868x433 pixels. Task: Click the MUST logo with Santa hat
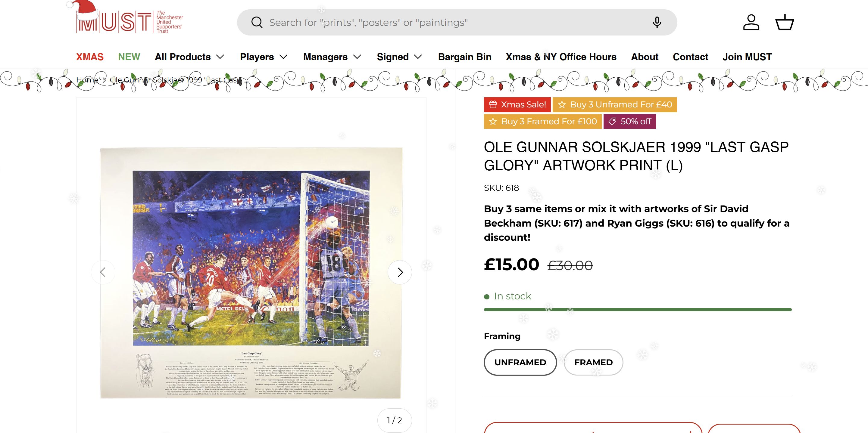click(128, 20)
